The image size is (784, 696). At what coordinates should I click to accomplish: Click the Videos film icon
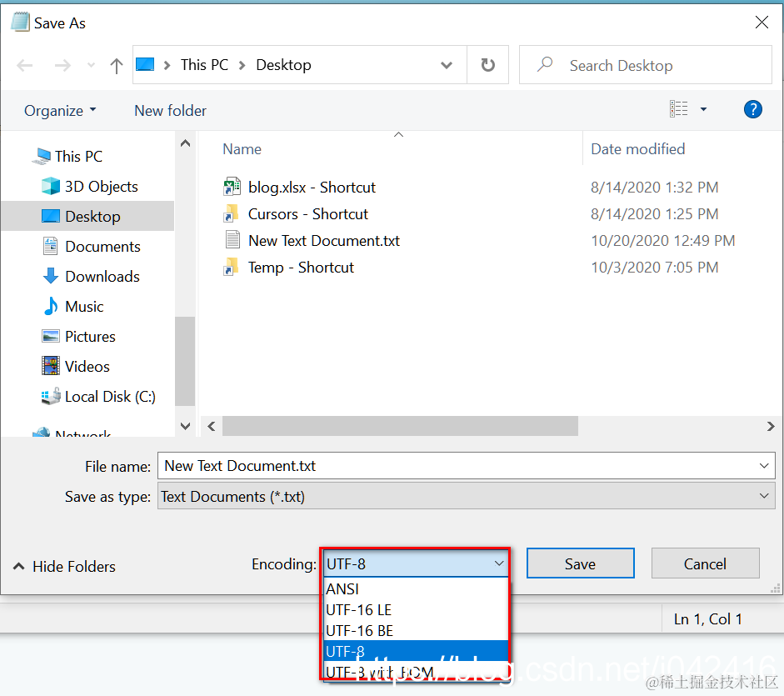[51, 366]
